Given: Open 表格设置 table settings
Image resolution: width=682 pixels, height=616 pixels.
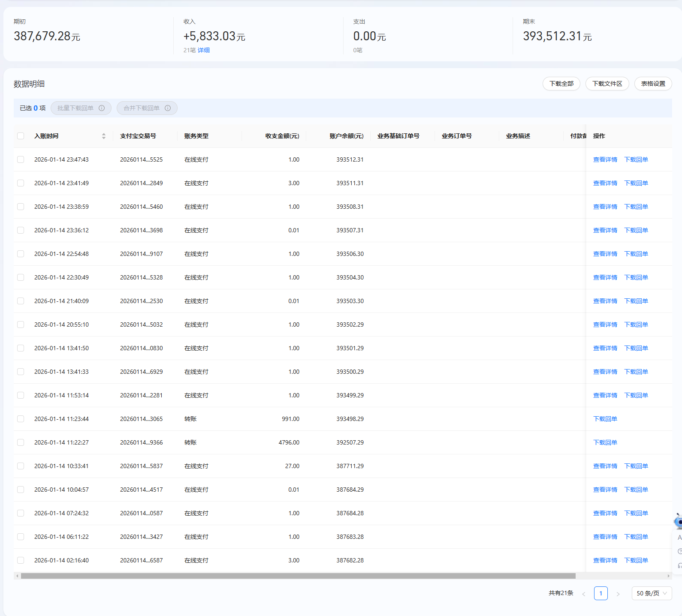Looking at the screenshot, I should coord(653,84).
